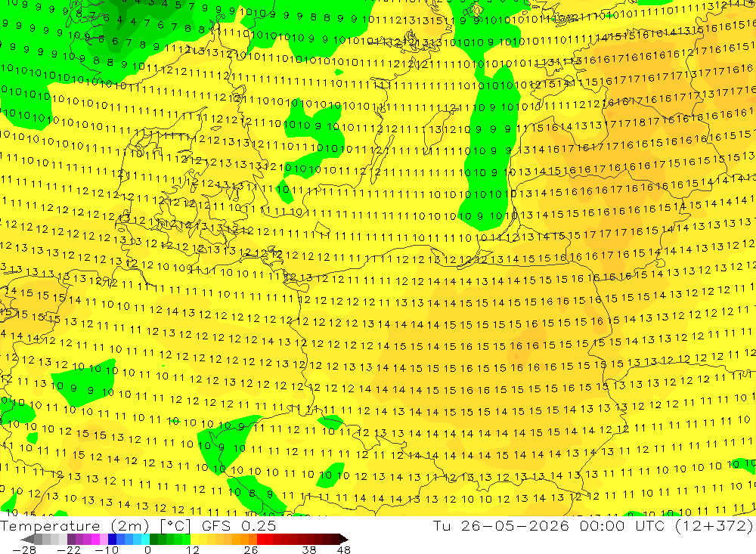Screen dimensions: 756x554
Task: Select the cyan legend swatch before 0
Action: click(x=145, y=539)
